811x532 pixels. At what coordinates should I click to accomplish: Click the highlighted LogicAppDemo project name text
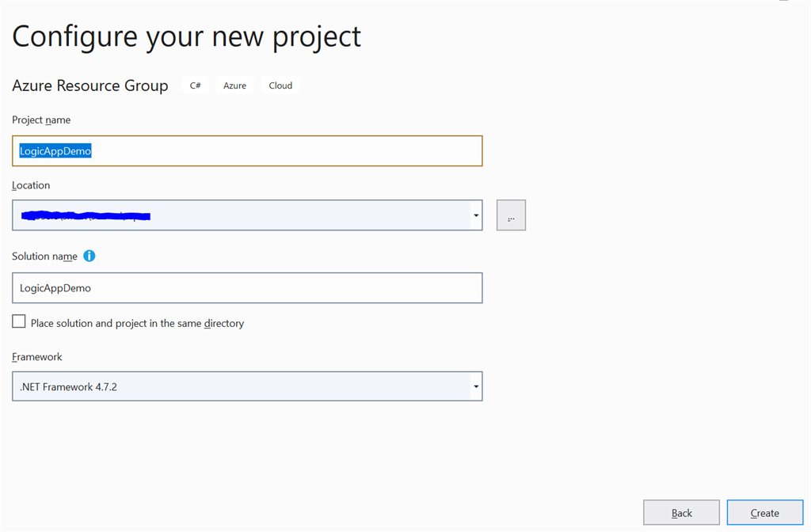point(55,150)
